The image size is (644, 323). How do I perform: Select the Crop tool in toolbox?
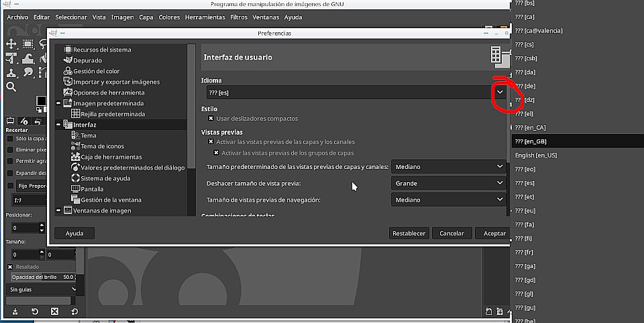point(11,58)
